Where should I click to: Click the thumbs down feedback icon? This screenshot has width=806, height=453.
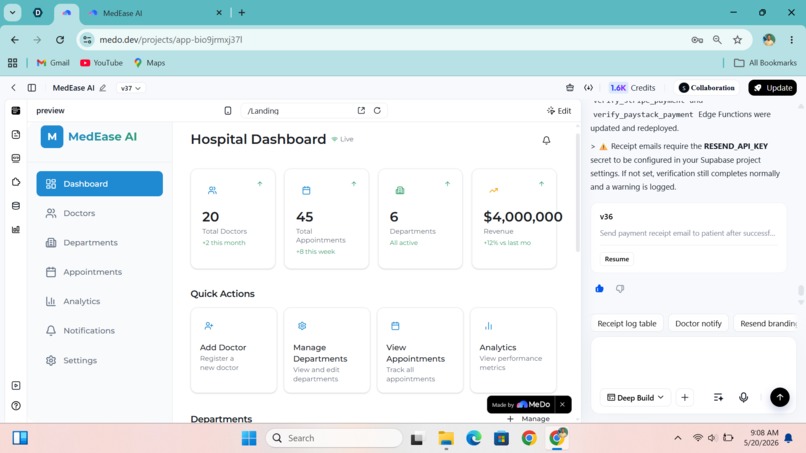click(x=620, y=288)
